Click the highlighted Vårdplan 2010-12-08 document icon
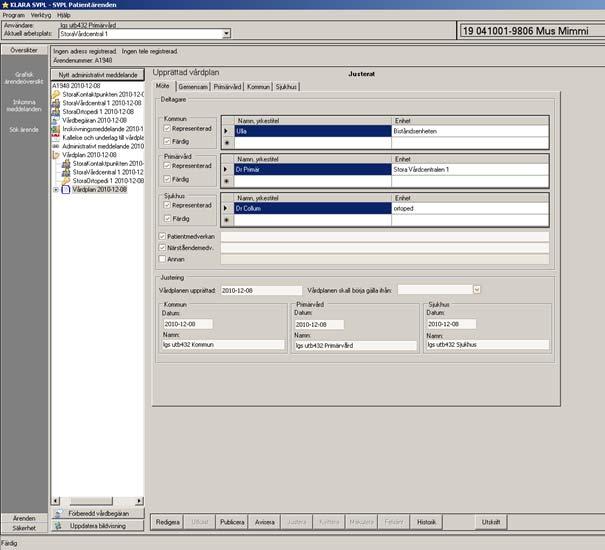Screen dimensions: 605x550 click(x=66, y=190)
